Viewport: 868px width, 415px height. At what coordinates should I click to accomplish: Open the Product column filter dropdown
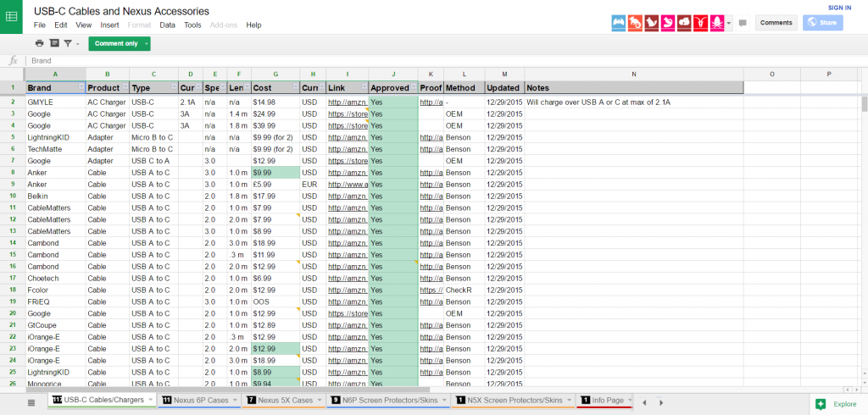(x=125, y=87)
